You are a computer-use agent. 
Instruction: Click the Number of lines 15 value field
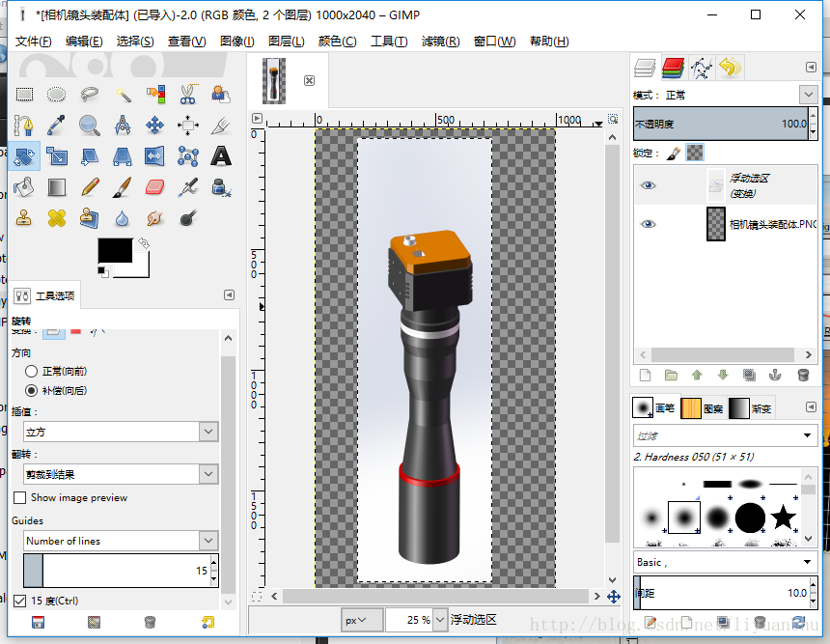117,571
